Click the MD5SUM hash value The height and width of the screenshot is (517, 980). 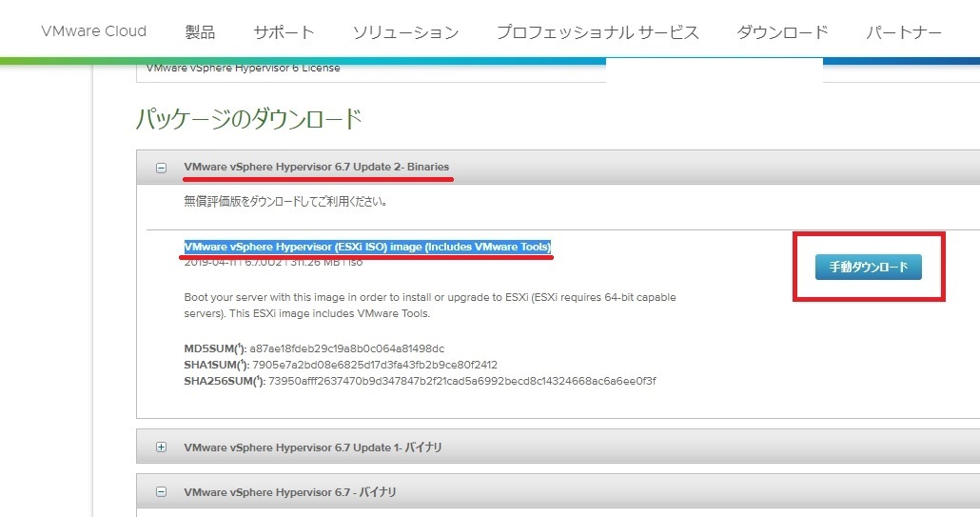347,348
